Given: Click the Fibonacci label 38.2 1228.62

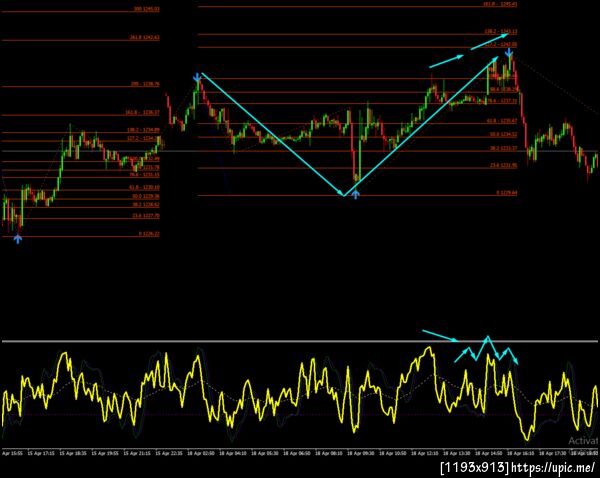Looking at the screenshot, I should point(146,205).
